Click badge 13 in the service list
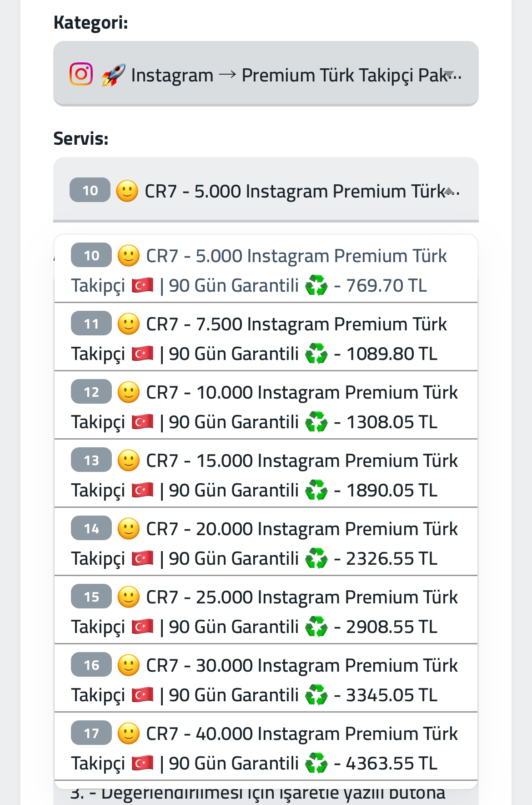 [x=91, y=460]
